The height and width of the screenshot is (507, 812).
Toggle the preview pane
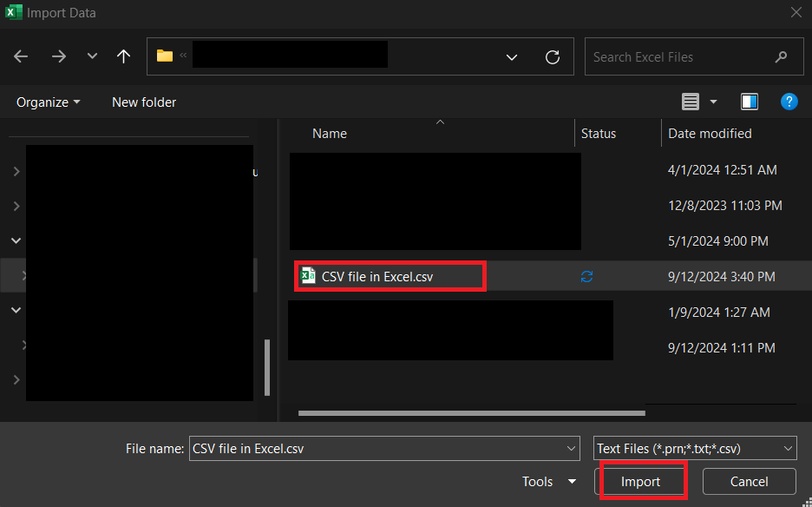click(x=750, y=102)
